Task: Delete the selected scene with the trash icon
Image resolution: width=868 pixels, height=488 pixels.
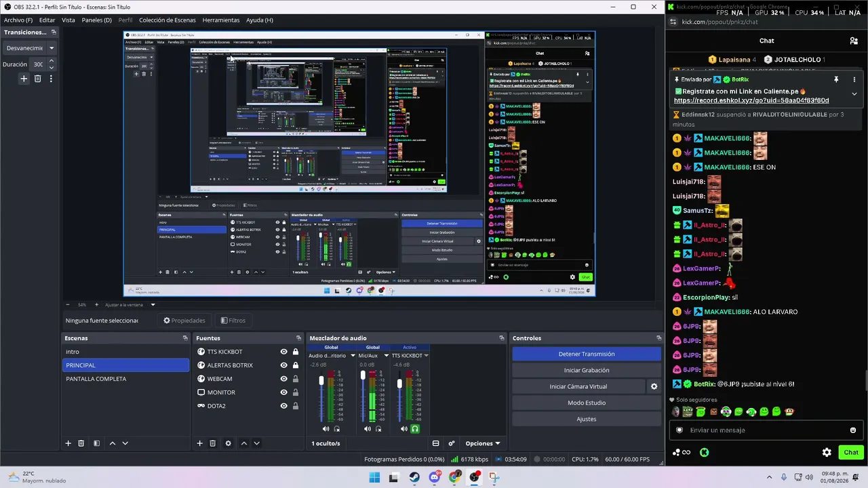Action: click(81, 443)
